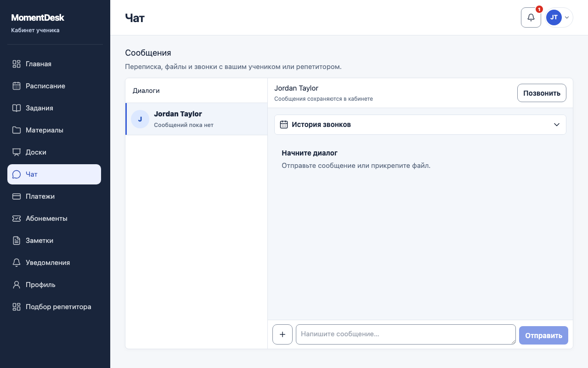Click the Позвонить button
This screenshot has width=588, height=368.
[542, 93]
